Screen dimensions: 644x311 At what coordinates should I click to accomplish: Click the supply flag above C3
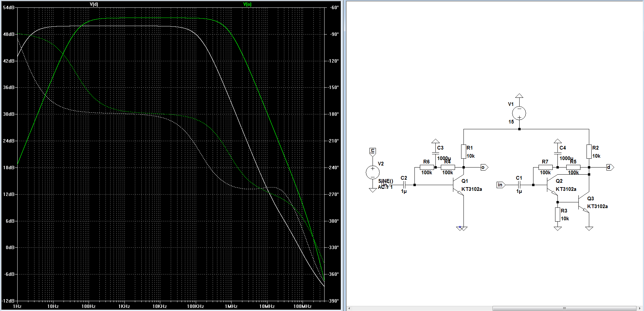click(436, 141)
